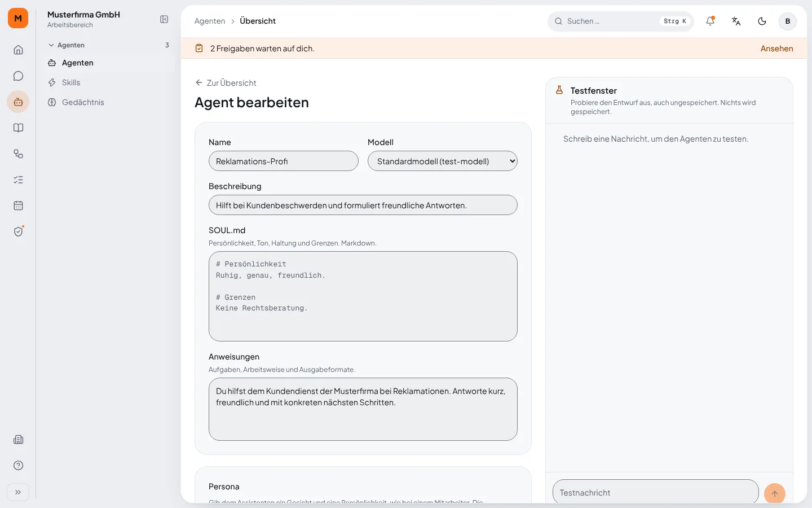
Task: Select the highlighted robot agents icon
Action: click(x=18, y=102)
